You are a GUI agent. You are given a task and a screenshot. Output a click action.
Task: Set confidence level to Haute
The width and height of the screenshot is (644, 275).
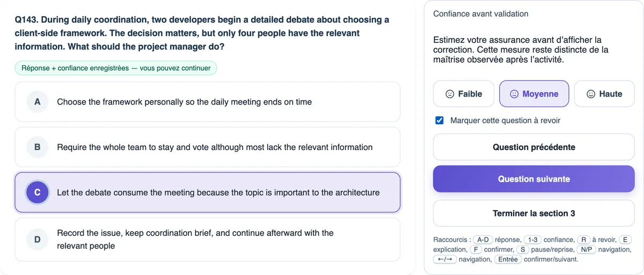(x=604, y=94)
